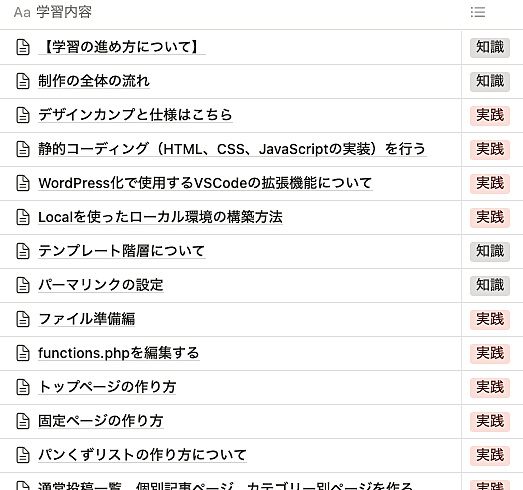Open パンくずリストの作り方について page

tap(142, 455)
